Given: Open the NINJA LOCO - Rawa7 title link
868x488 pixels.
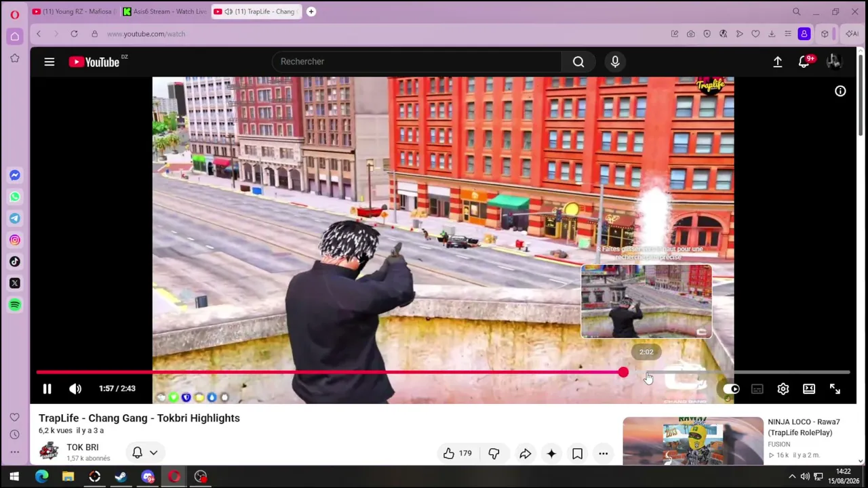Looking at the screenshot, I should [804, 427].
